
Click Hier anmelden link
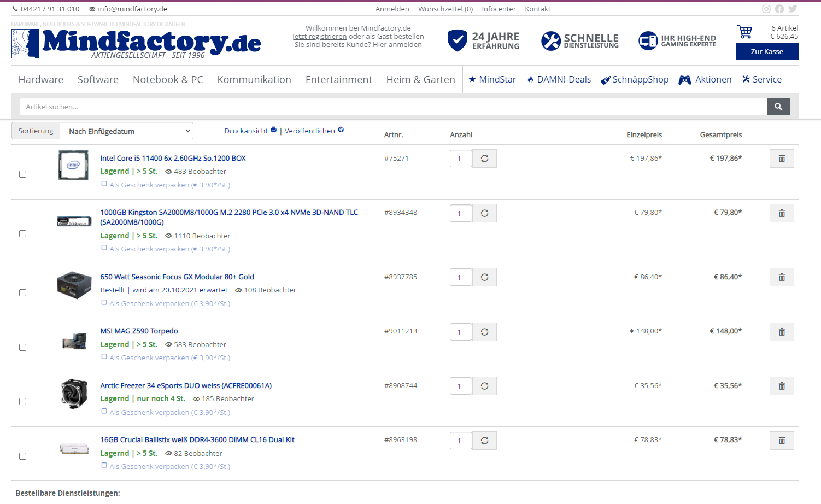click(397, 44)
